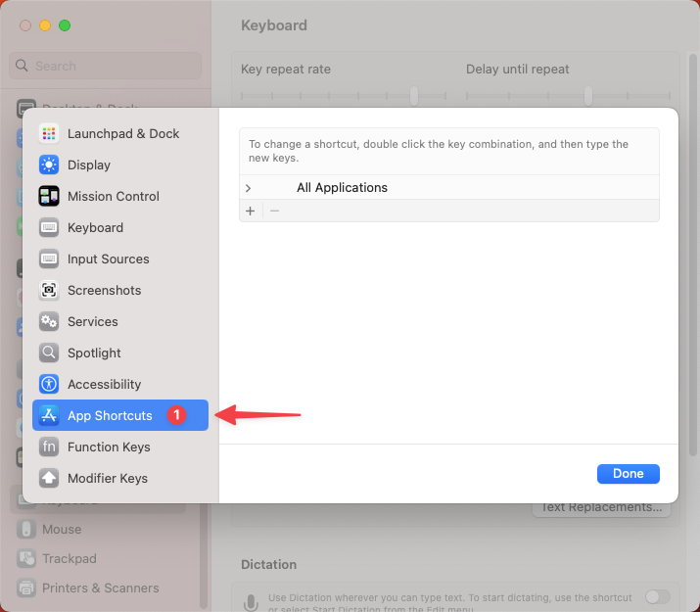This screenshot has width=700, height=612.
Task: Click the Spotlight magnifier icon
Action: pos(49,353)
